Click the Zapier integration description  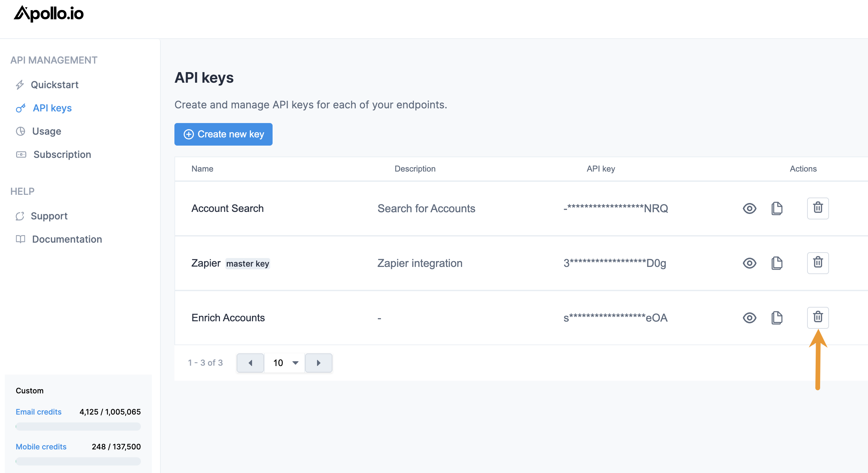(420, 263)
